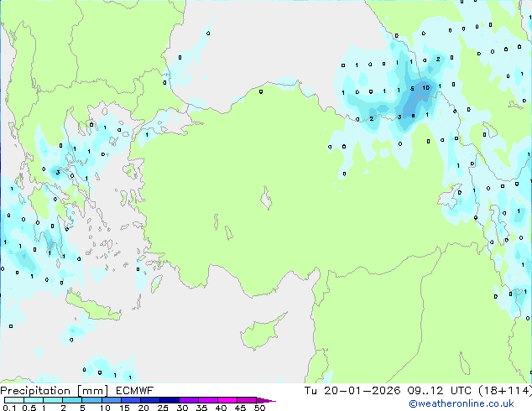
Task: Click the large lake in central Turkey
Action: tap(266, 198)
